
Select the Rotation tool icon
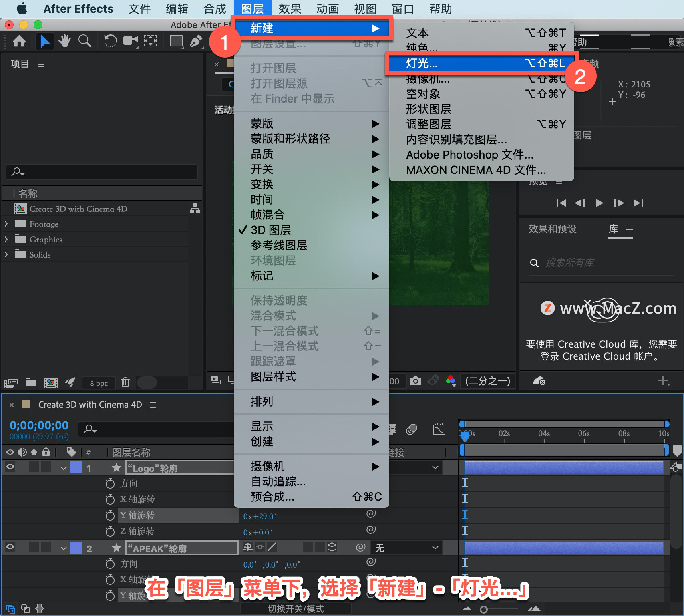click(x=110, y=41)
